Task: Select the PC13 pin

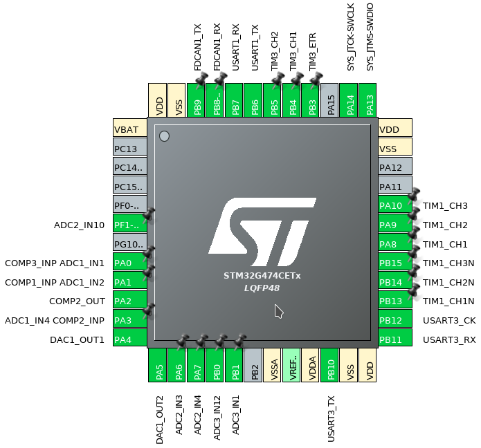Action: (130, 147)
